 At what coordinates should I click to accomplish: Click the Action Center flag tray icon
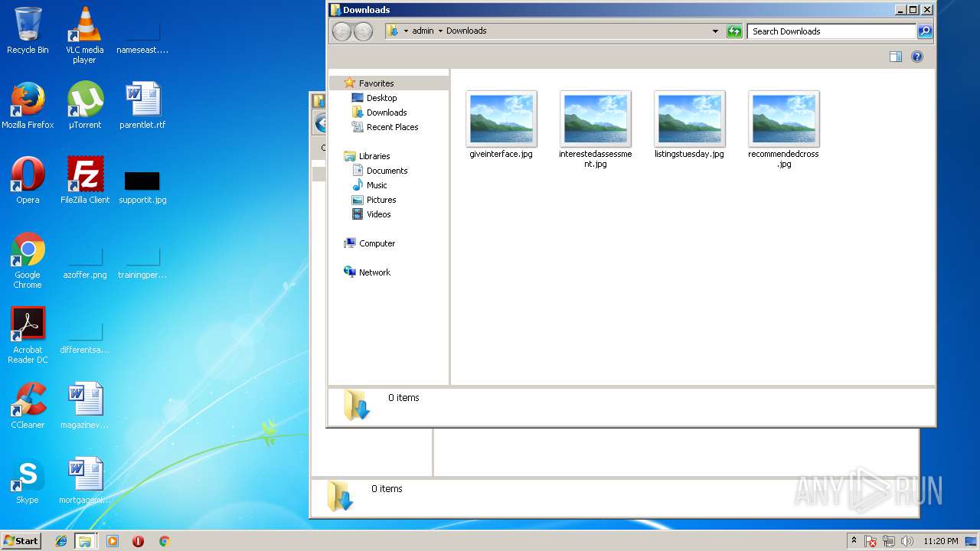[871, 541]
